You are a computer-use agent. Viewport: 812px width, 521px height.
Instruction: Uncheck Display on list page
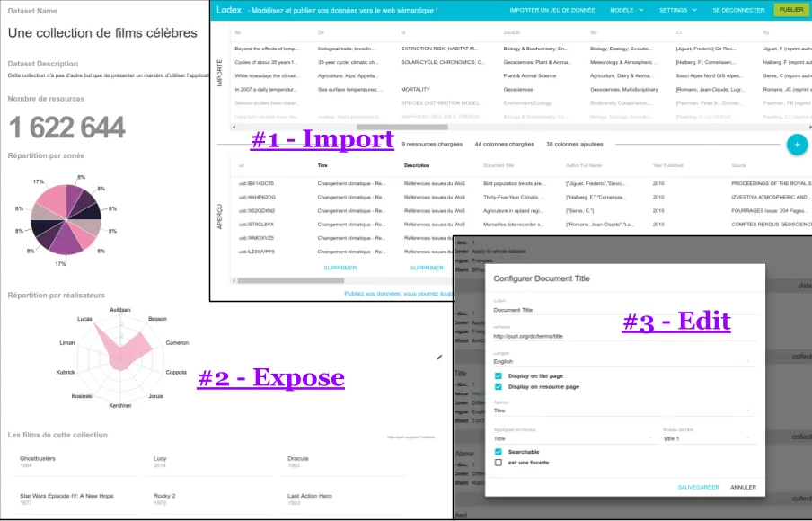[499, 375]
